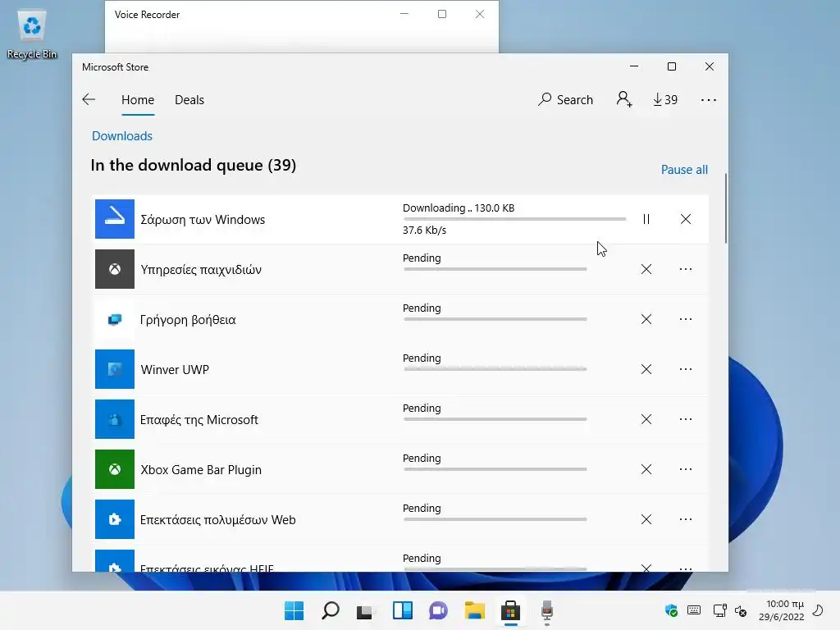The image size is (840, 630).
Task: Click the Store window vertical scrollbar
Action: tap(726, 208)
